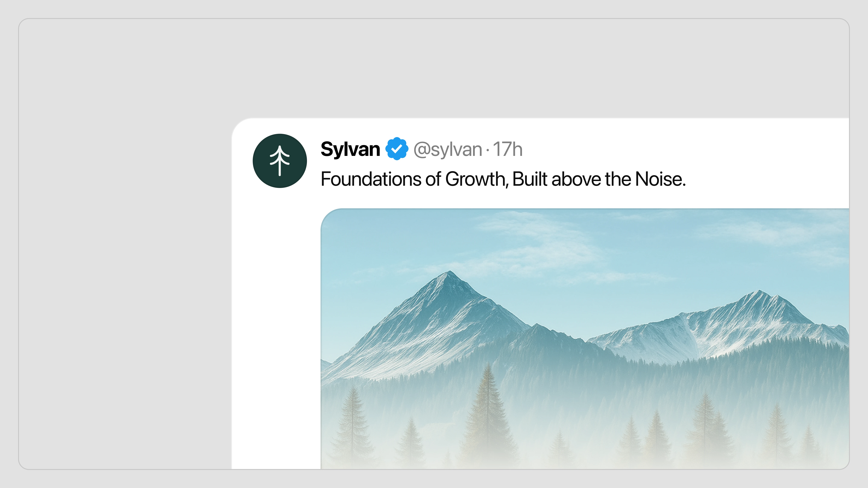Click the word "Foundations" in the tweet
This screenshot has width=868, height=488.
point(371,179)
